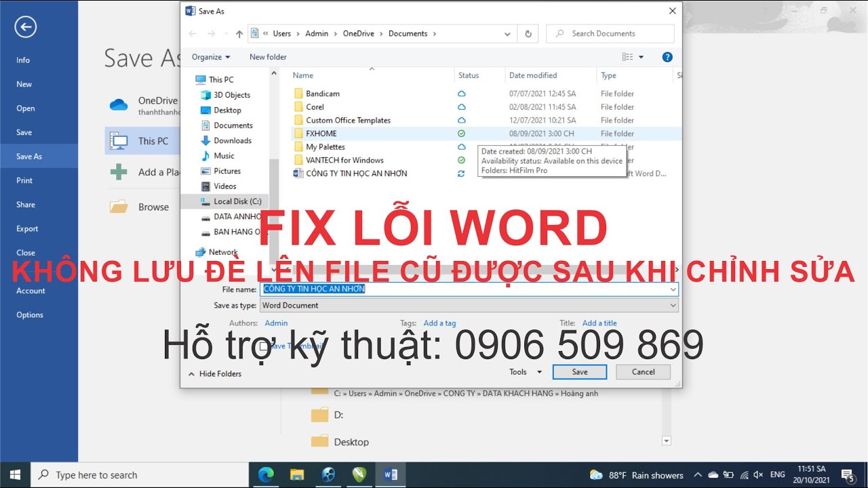The image size is (868, 488).
Task: Click the New folder button
Action: point(268,57)
